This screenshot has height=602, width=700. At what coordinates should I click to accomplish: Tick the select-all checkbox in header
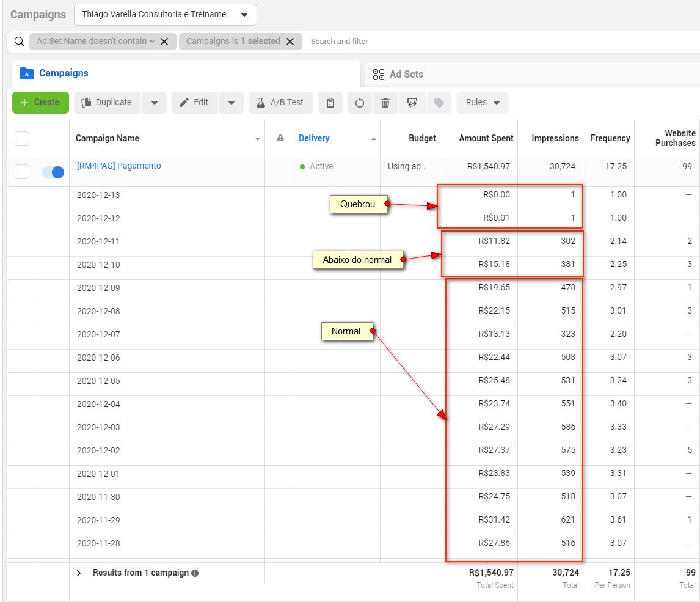coord(22,139)
